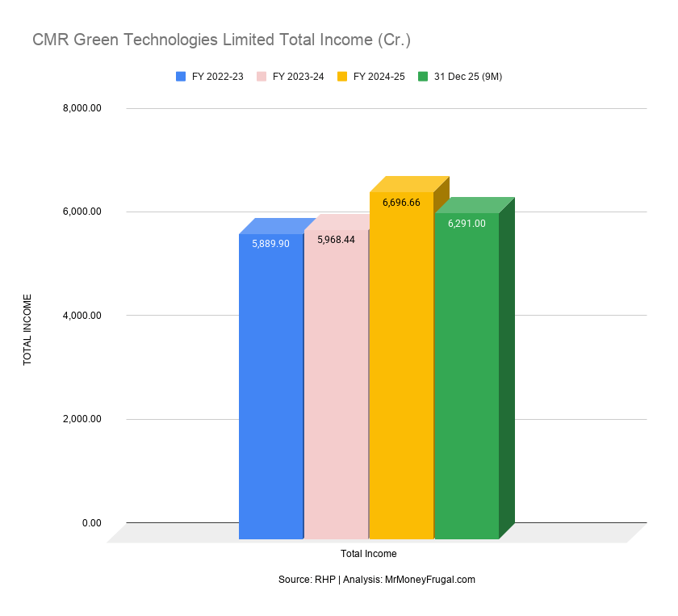Click the blue bar labeled 5,889.90
Viewport: 678px width, 616px height.
271,386
